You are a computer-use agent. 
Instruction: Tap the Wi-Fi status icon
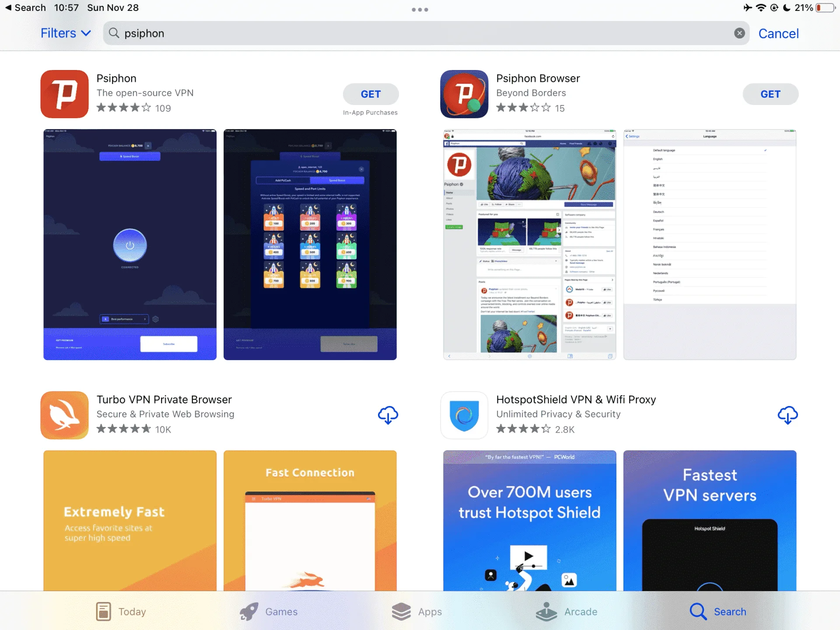761,8
